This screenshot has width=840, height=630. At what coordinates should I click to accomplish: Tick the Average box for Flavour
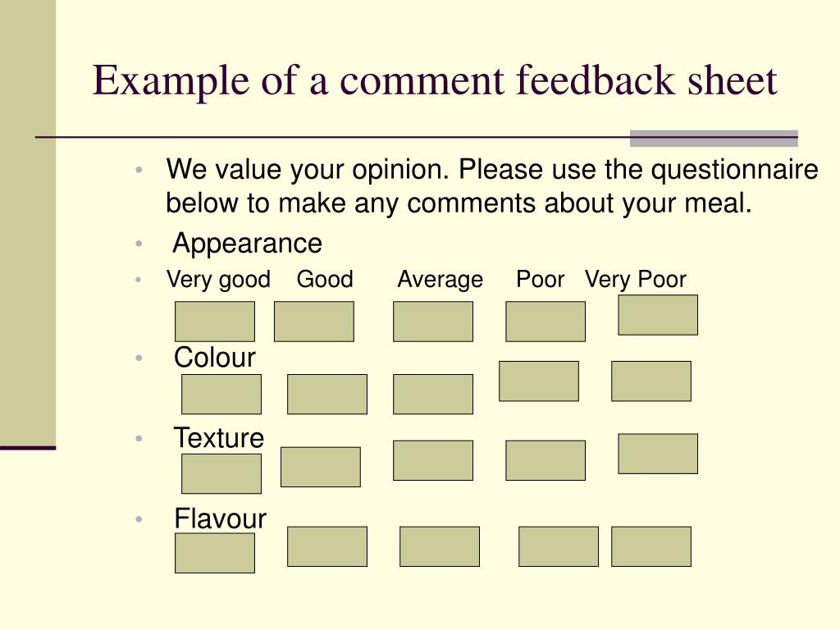[440, 546]
